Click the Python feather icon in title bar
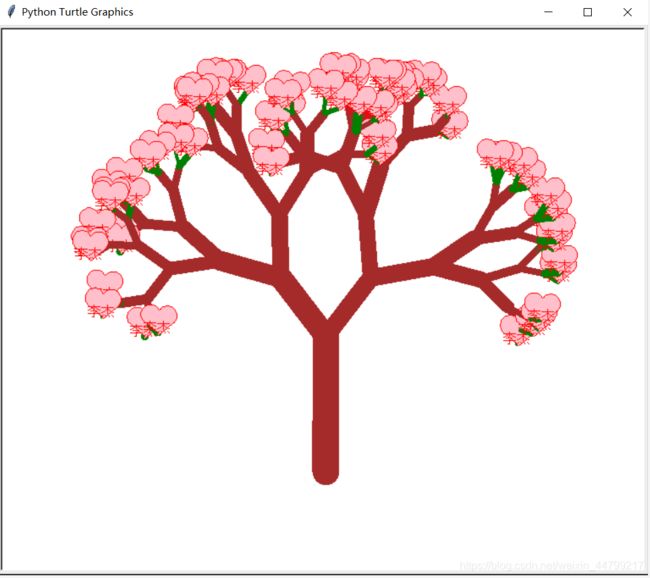This screenshot has height=578, width=650. [12, 12]
